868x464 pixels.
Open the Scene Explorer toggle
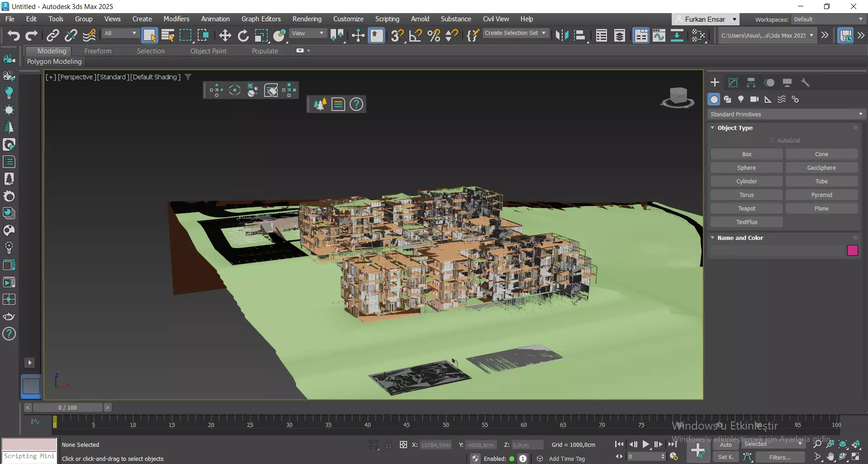[x=602, y=35]
